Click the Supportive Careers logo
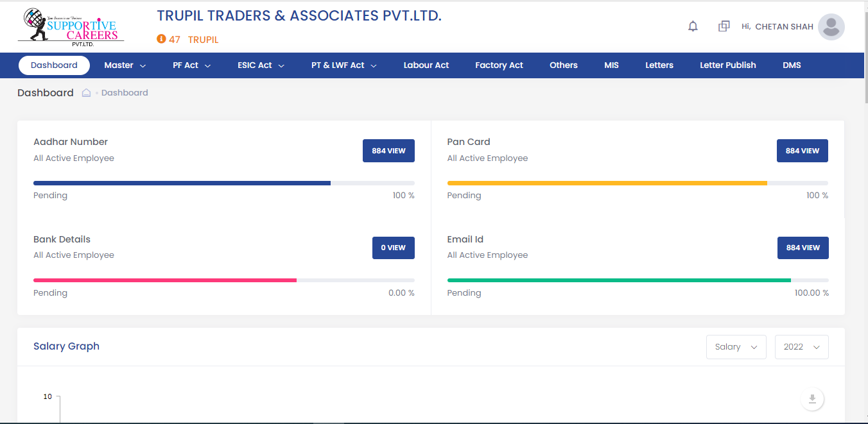Image resolution: width=868 pixels, height=424 pixels. click(71, 26)
